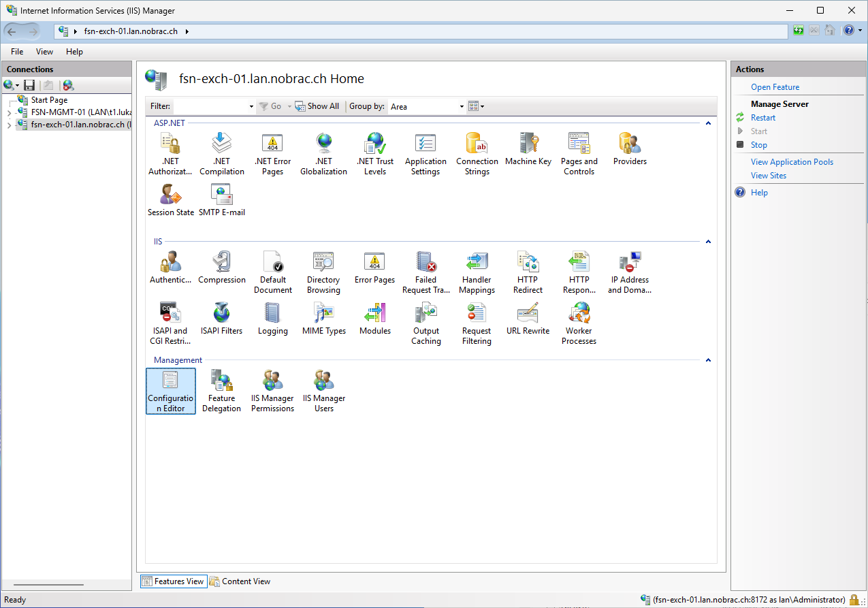
Task: Open the Authentication feature
Action: [x=170, y=268]
